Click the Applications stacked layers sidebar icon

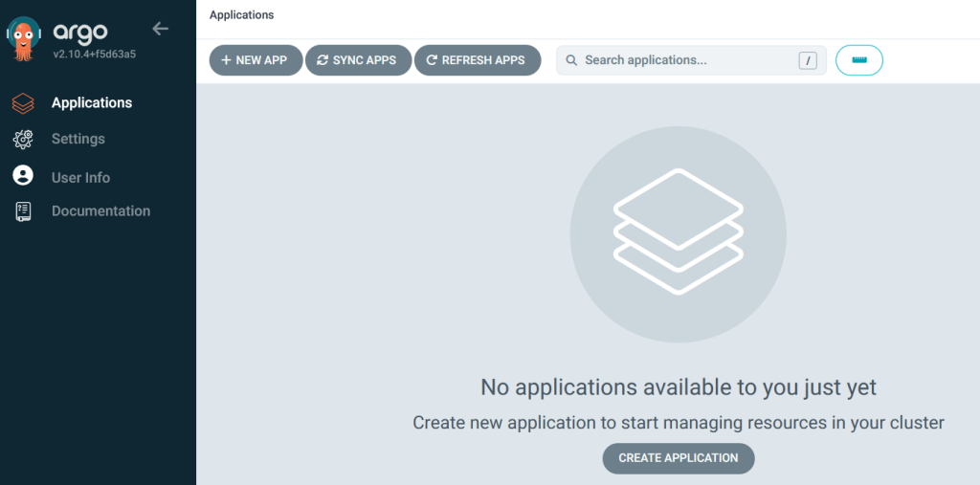pyautogui.click(x=23, y=103)
